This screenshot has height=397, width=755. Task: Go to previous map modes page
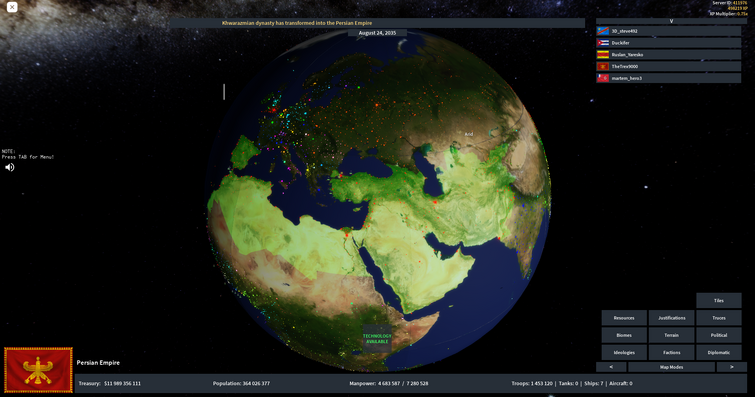coord(611,367)
